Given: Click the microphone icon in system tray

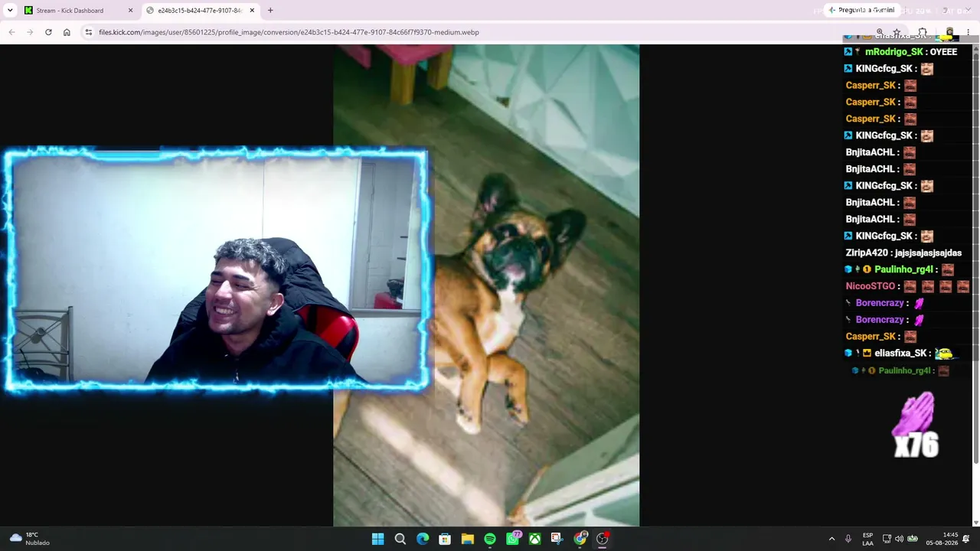Looking at the screenshot, I should [x=848, y=540].
